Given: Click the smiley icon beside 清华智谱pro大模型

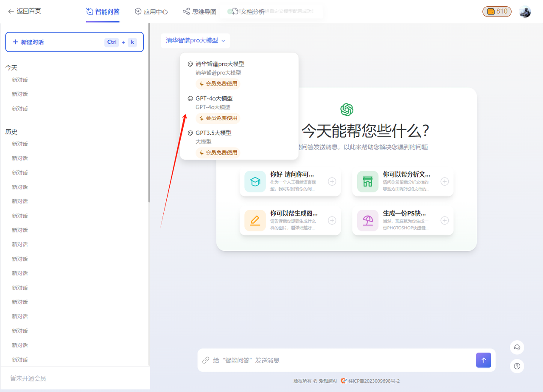Looking at the screenshot, I should [x=190, y=64].
